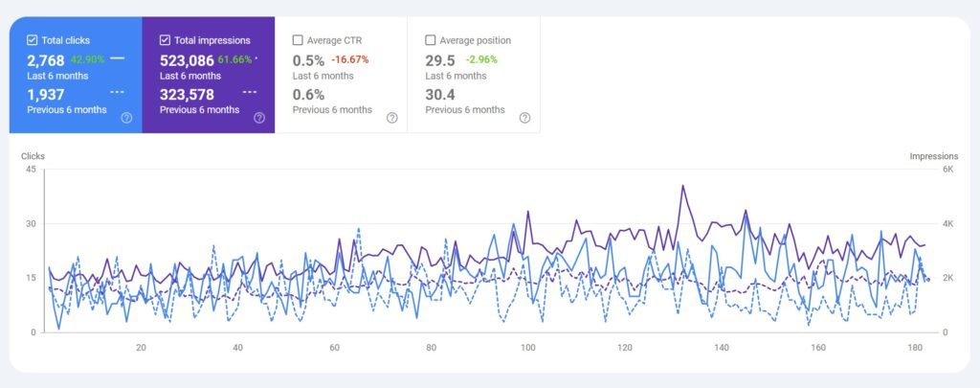Click the Clicks axis label

(x=33, y=156)
